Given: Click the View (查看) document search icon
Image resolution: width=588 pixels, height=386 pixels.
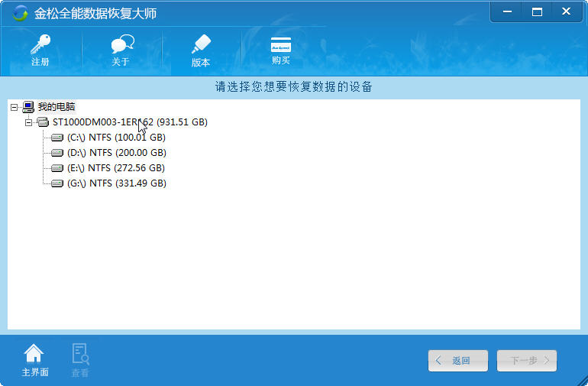Looking at the screenshot, I should 80,353.
